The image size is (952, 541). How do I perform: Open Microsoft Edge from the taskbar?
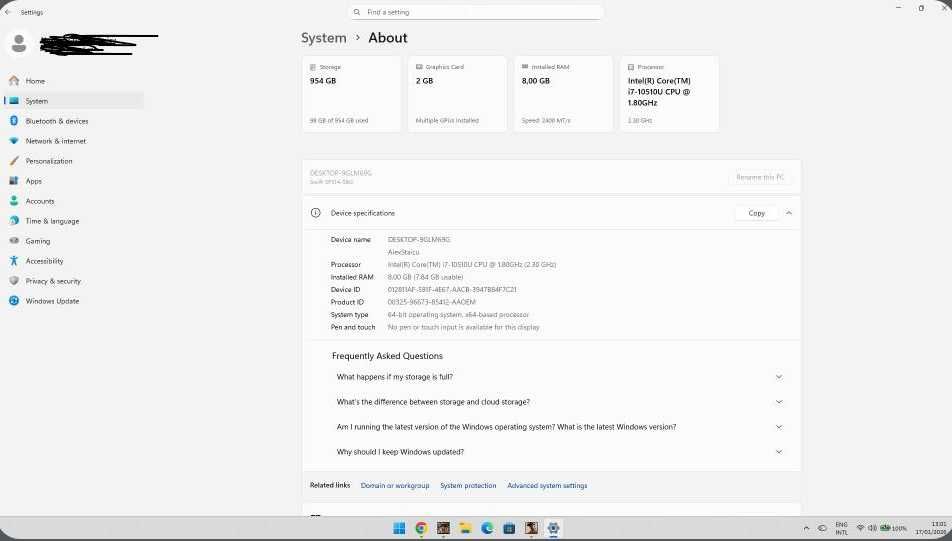(487, 528)
